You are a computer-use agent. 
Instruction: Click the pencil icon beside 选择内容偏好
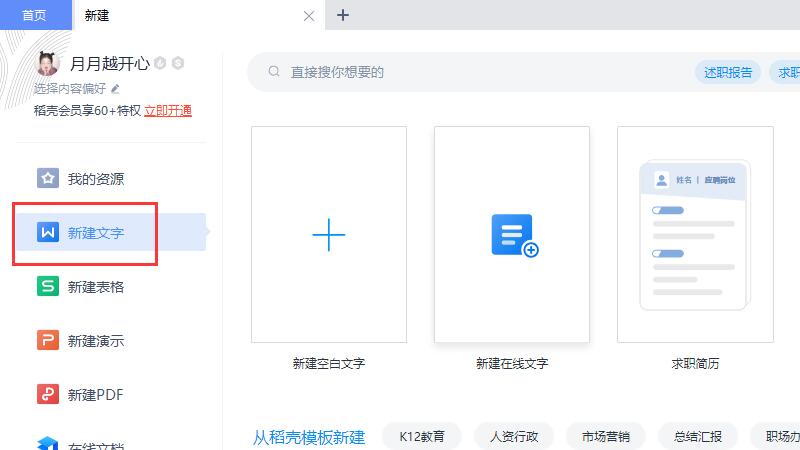115,88
